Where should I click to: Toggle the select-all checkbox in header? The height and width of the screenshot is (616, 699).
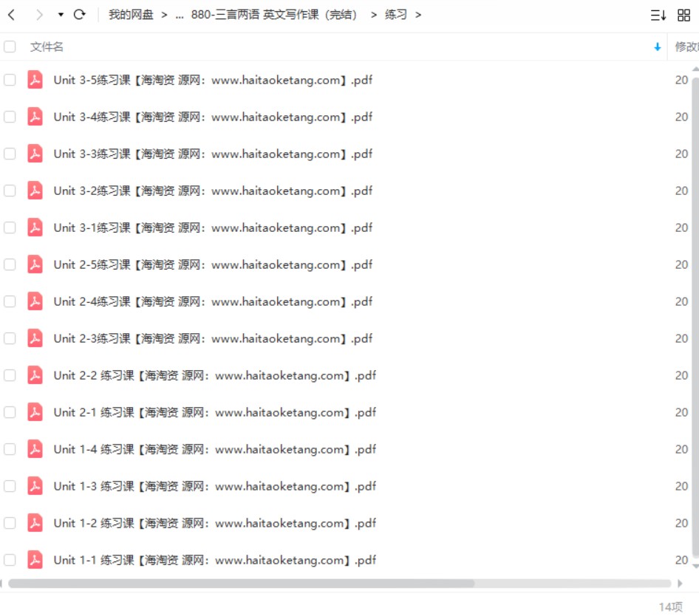(10, 47)
